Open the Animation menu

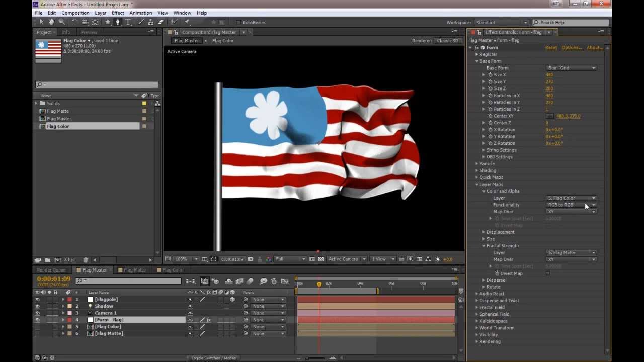coord(140,13)
